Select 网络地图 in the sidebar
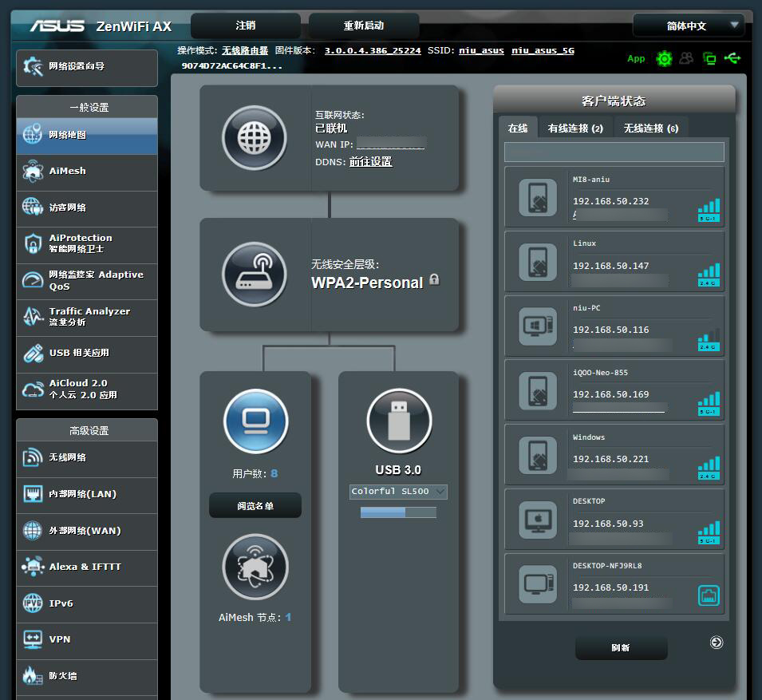Screen dimensions: 762x700 coord(87,136)
